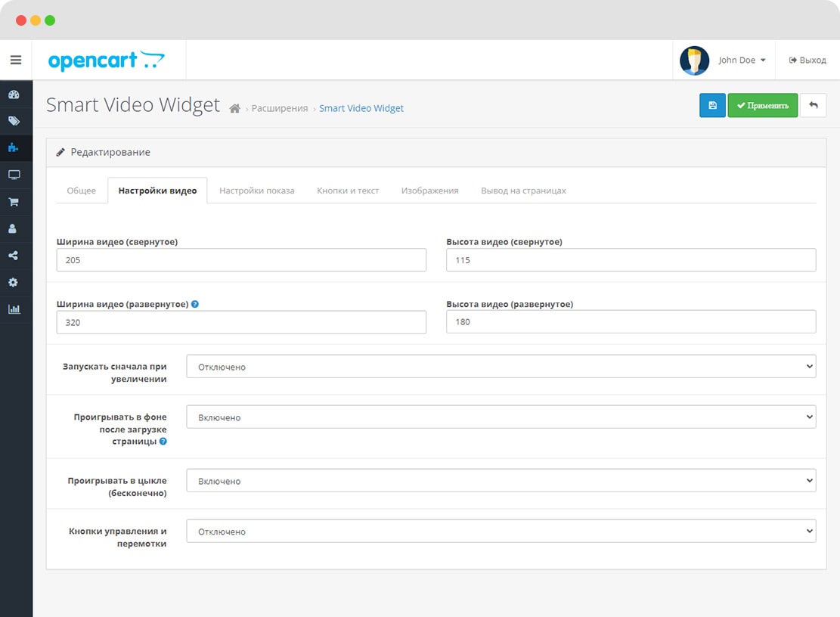The image size is (840, 617).
Task: Click help icon next to Ширина видео (развернутое)
Action: tap(195, 304)
